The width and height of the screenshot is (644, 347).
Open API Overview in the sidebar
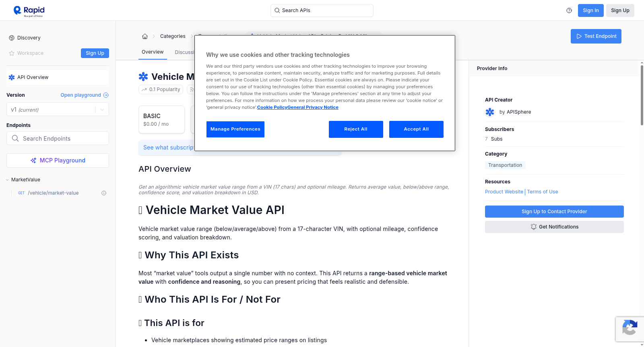coord(58,77)
